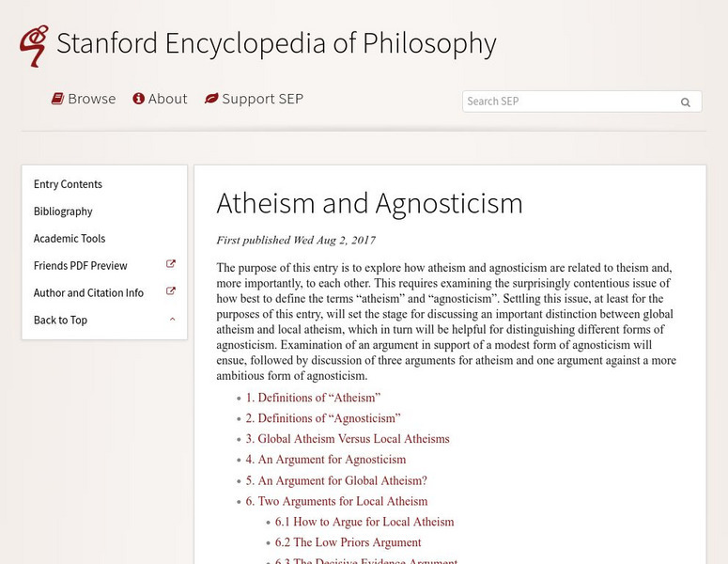Open 3. Global Atheism Versus Local Atheisms

pyautogui.click(x=348, y=439)
